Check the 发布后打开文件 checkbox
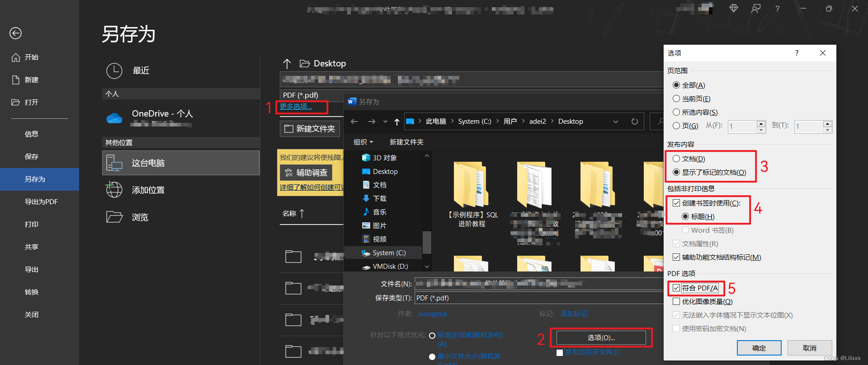The width and height of the screenshot is (868, 365). point(560,352)
